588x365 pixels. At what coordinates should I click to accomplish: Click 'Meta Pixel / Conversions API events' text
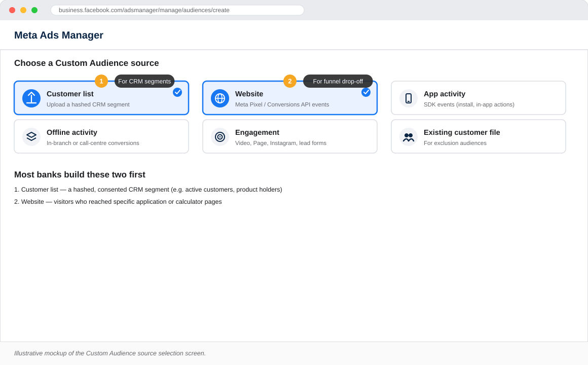[x=282, y=104]
